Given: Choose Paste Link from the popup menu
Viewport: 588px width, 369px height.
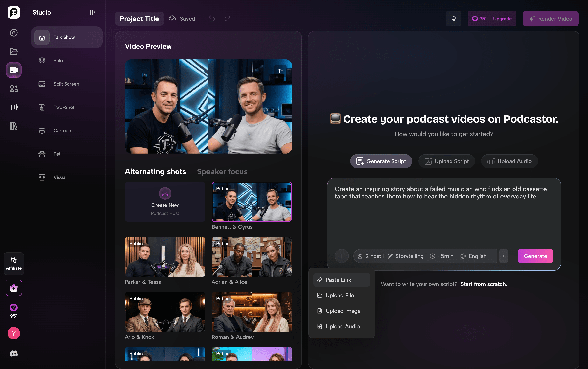Looking at the screenshot, I should (x=342, y=280).
